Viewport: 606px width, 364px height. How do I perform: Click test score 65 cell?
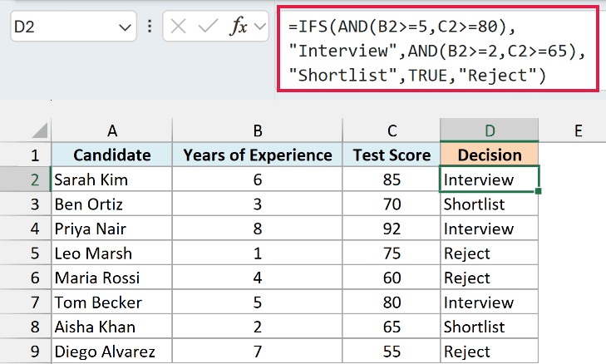click(x=392, y=327)
